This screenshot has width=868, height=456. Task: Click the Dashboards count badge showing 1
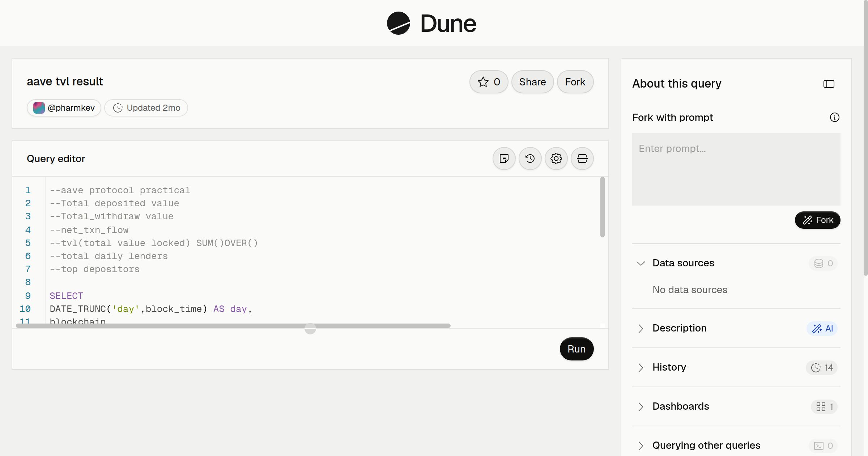click(824, 406)
